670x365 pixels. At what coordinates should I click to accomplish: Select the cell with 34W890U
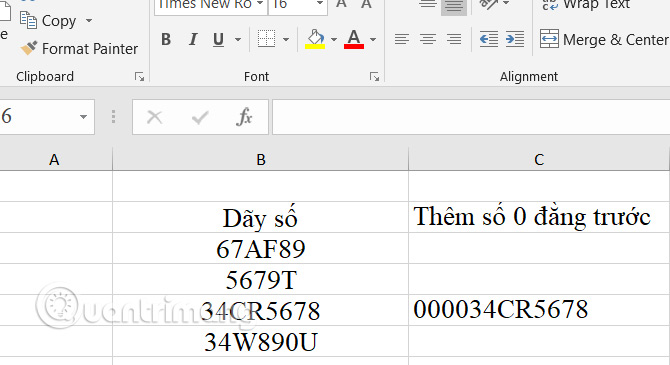[x=260, y=341]
